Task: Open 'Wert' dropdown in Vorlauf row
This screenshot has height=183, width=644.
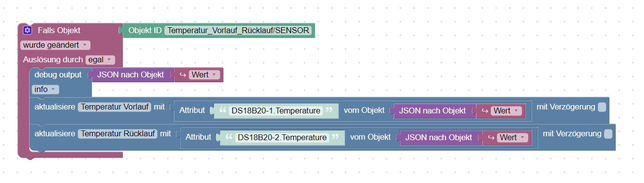Action: point(506,111)
